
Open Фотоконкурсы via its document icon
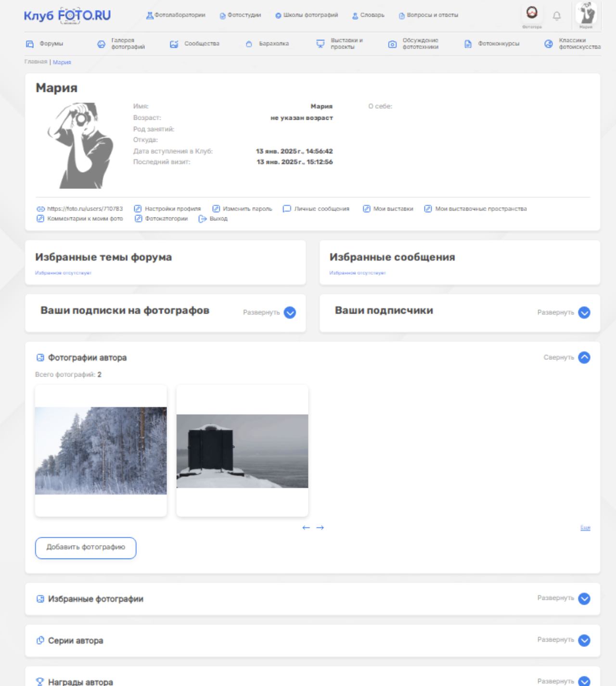[x=468, y=44]
